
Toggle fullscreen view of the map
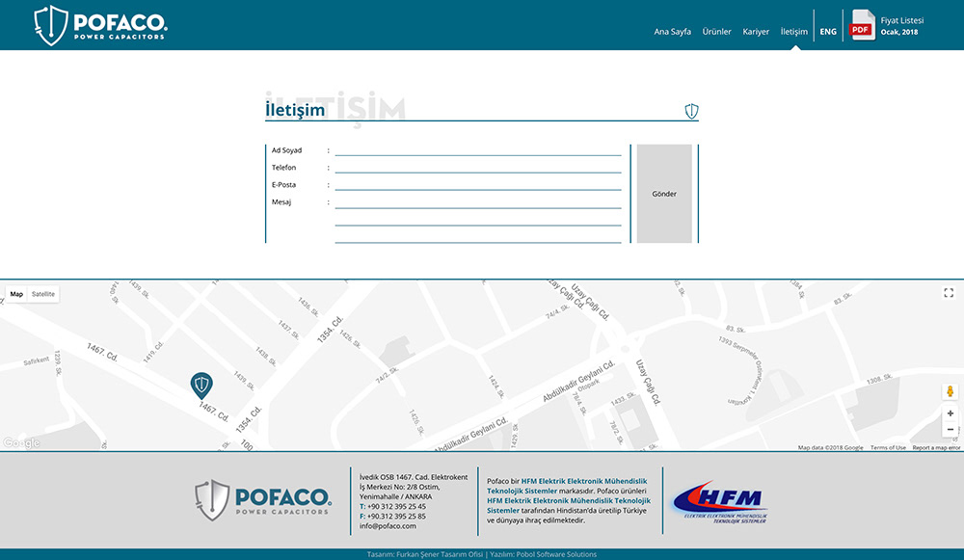[x=949, y=293]
